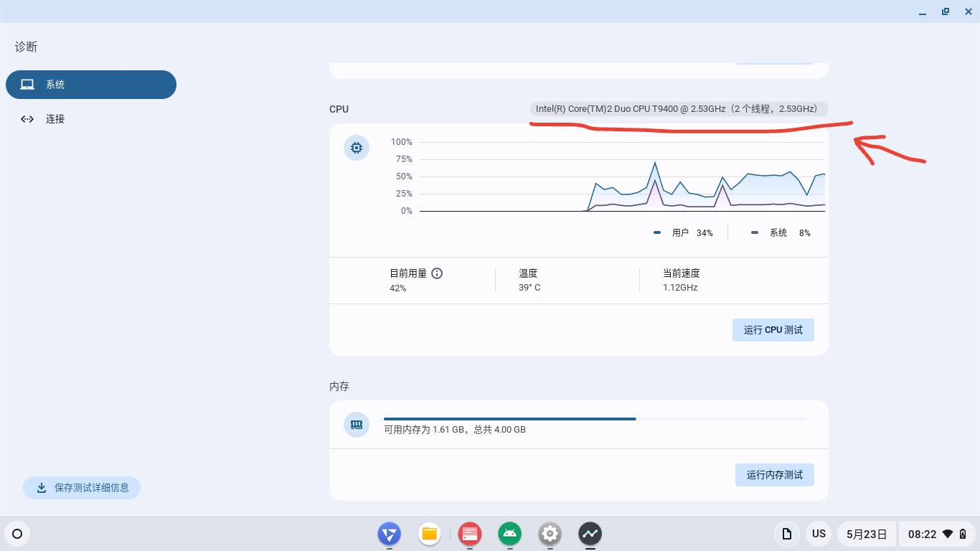Open the 连接 section in sidebar
Screen dimensions: 980x551
pos(91,119)
